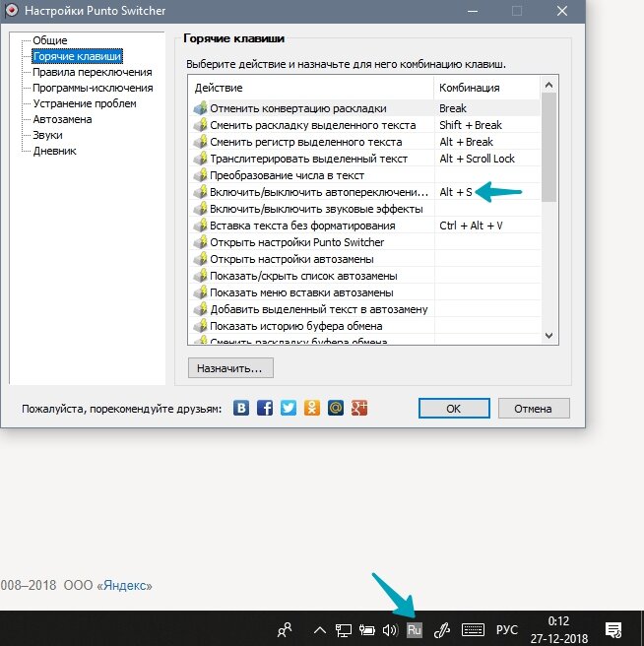Viewport: 644px width, 646px height.
Task: Click icon beside Сменить регистр выделенного текста
Action: click(200, 142)
